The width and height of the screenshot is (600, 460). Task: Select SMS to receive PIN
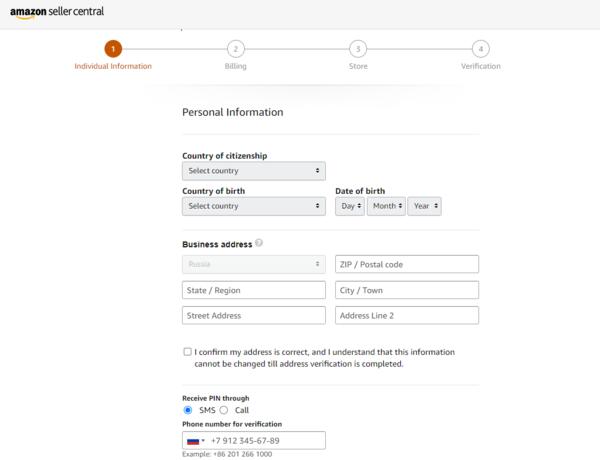188,410
